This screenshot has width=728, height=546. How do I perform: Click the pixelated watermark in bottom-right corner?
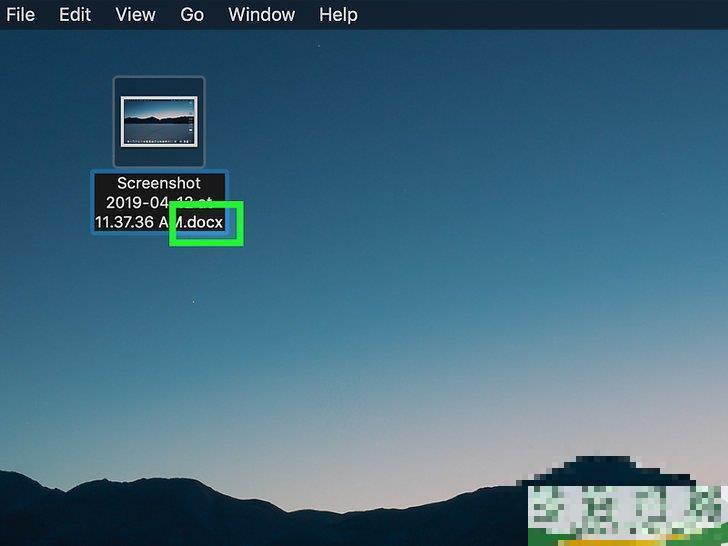pos(625,510)
